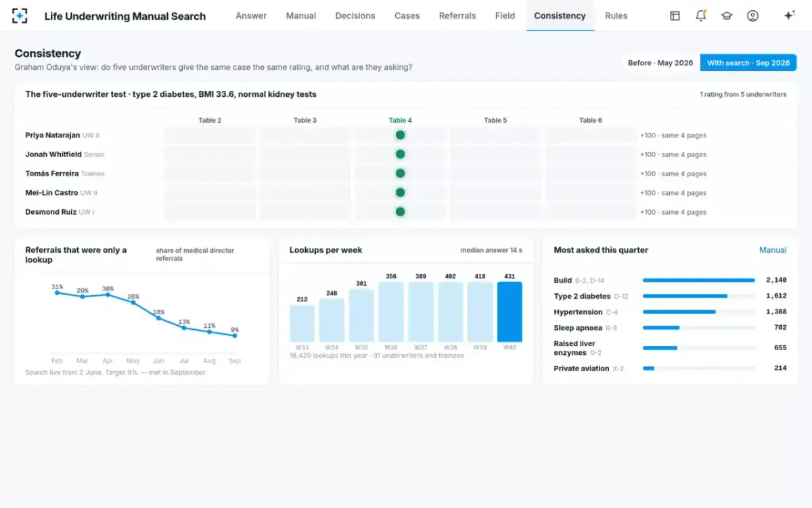Open the layout panel icon
The height and width of the screenshot is (508, 812).
pyautogui.click(x=675, y=16)
